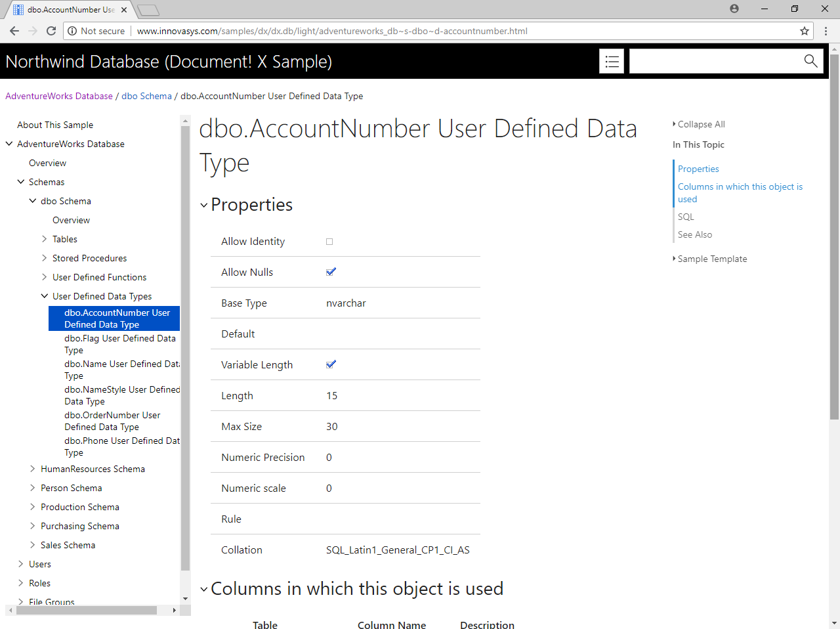Viewport: 840px width, 629px height.
Task: Toggle the Allow Identity checkbox
Action: coord(329,242)
